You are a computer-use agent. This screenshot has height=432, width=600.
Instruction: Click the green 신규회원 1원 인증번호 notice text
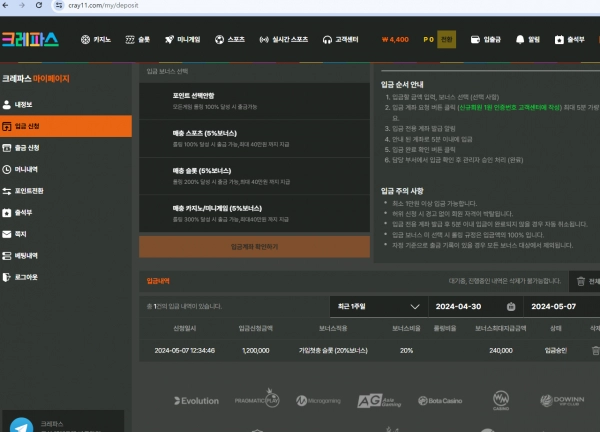tap(509, 108)
